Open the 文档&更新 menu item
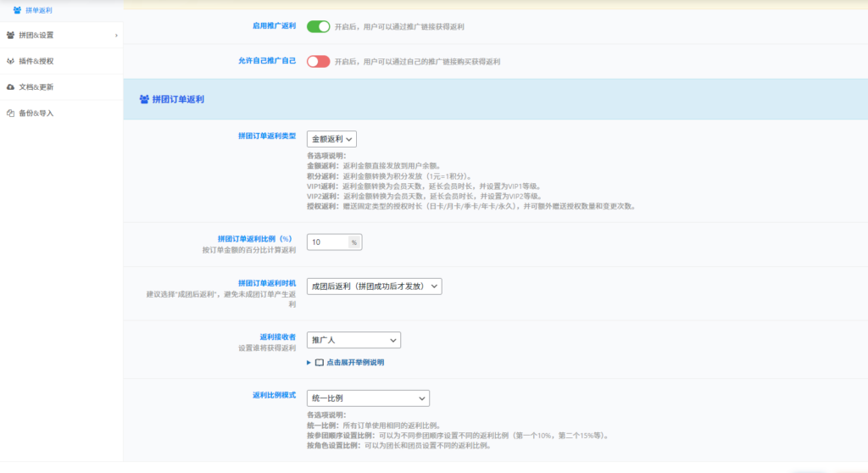This screenshot has height=473, width=868. coord(61,87)
